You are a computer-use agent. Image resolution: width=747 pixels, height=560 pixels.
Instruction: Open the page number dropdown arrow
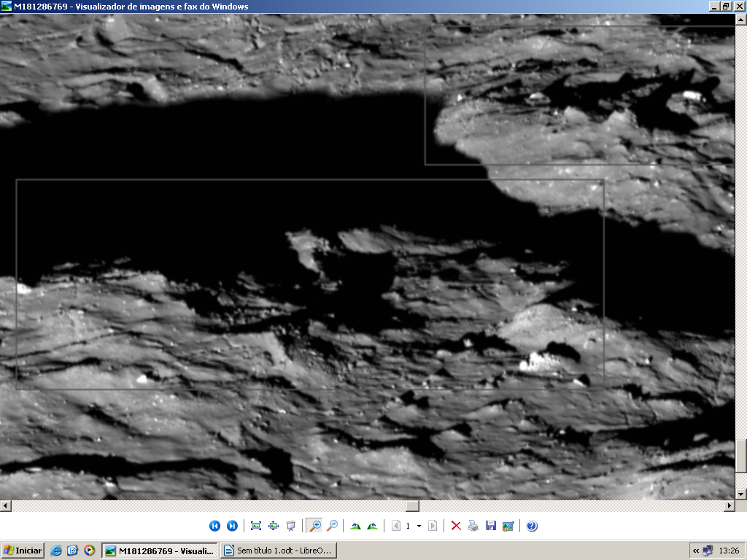pyautogui.click(x=419, y=526)
